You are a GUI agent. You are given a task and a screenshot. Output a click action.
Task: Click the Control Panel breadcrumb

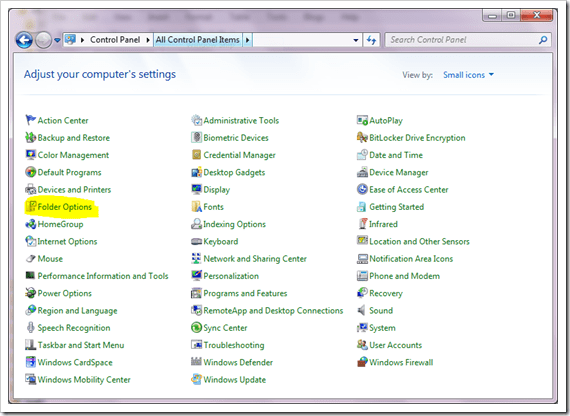(115, 40)
